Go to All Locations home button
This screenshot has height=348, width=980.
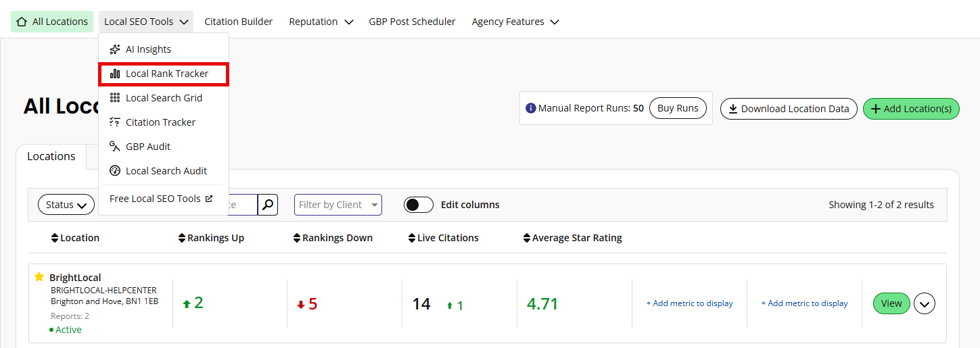52,22
